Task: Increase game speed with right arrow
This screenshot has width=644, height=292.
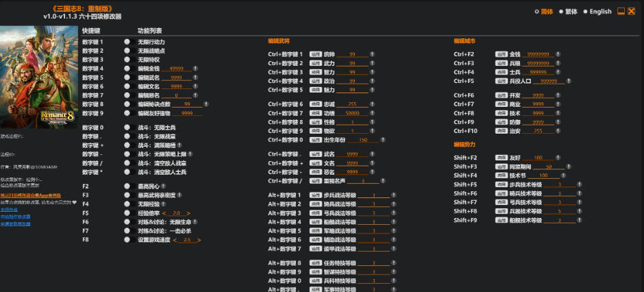Action: click(x=199, y=240)
